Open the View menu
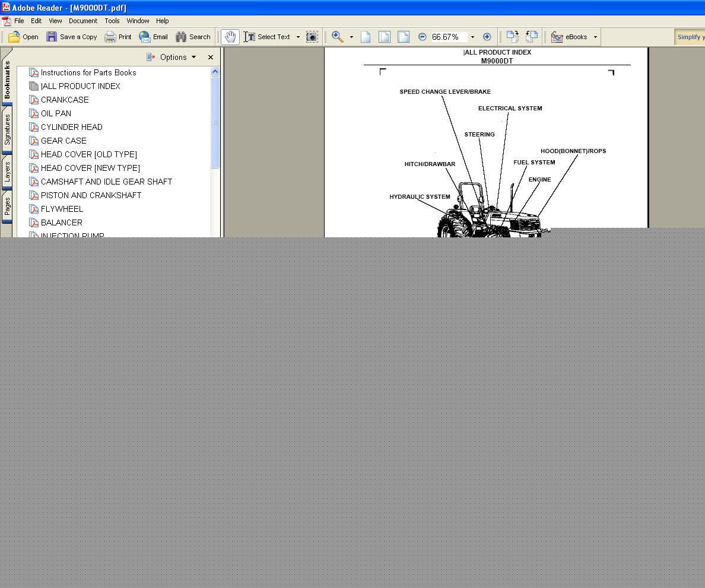This screenshot has height=588, width=705. [55, 21]
